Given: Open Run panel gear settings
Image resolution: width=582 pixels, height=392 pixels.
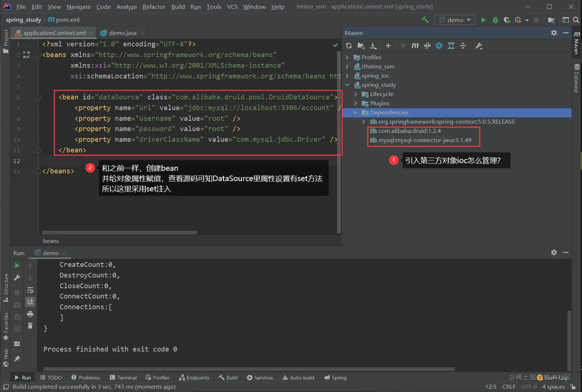Looking at the screenshot, I should [x=554, y=252].
